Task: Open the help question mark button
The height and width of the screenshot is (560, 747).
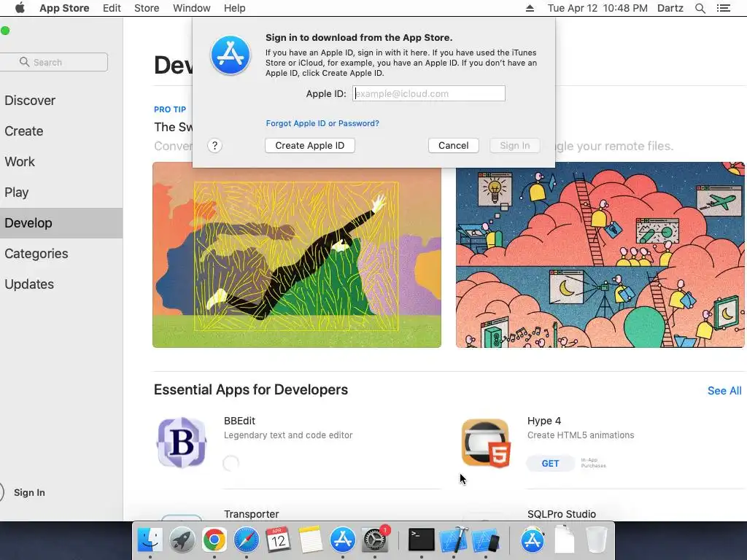Action: [x=215, y=146]
